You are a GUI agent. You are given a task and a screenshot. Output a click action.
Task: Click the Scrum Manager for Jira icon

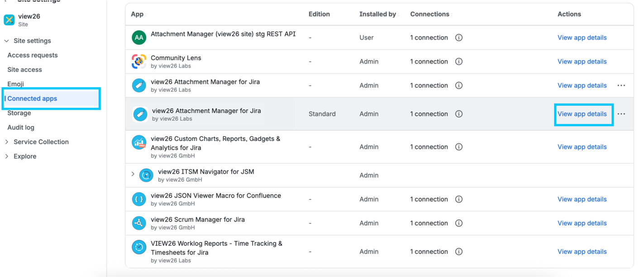coord(139,223)
